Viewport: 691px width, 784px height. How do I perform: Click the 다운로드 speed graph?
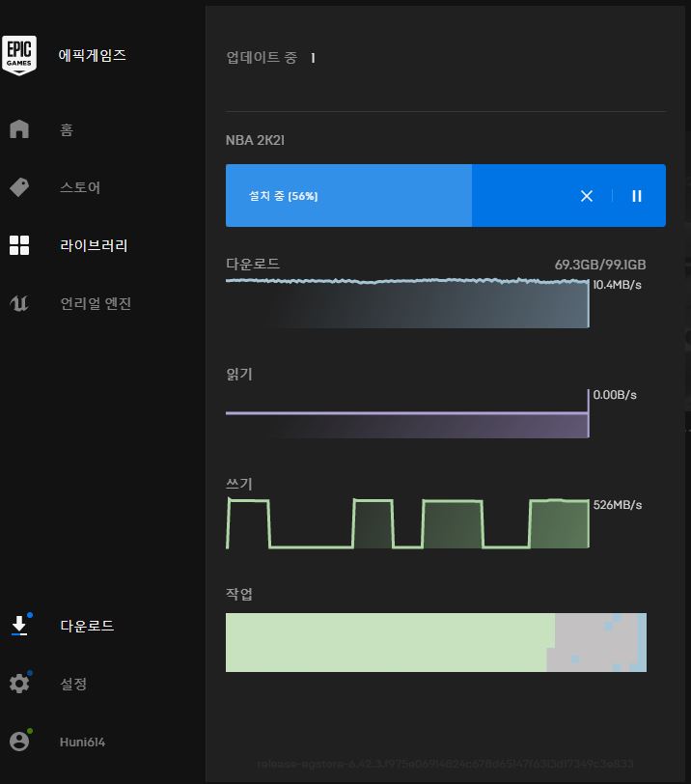click(x=407, y=303)
